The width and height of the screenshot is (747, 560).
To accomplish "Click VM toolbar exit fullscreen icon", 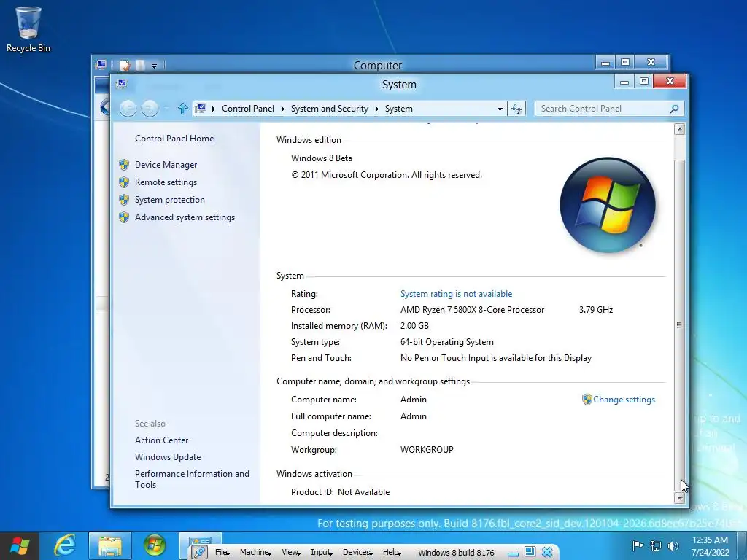I will click(530, 551).
